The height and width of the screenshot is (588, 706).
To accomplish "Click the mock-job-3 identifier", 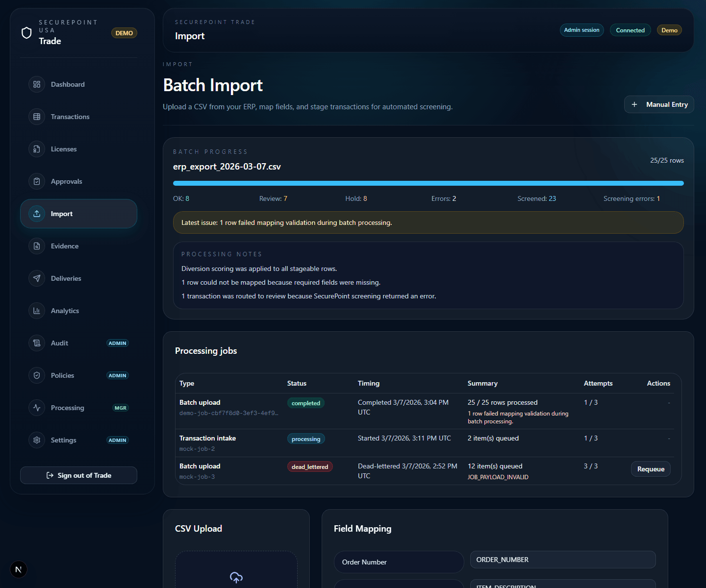I will [x=197, y=477].
